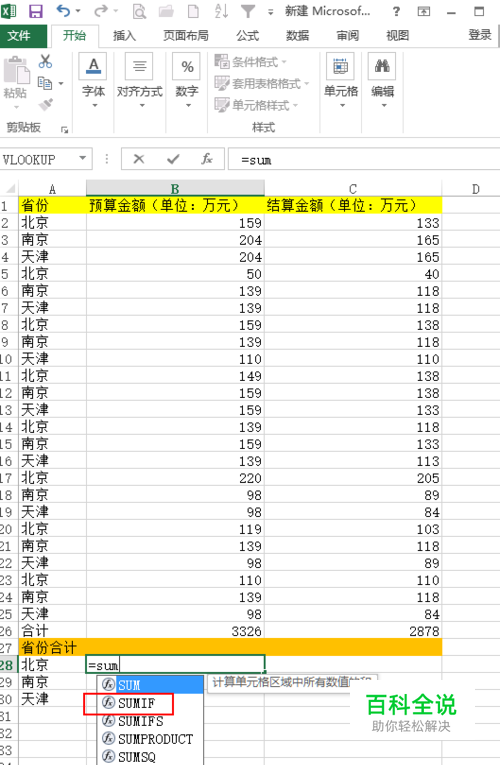Click cell showing total 2878
Viewport: 500px width, 765px height.
click(353, 630)
